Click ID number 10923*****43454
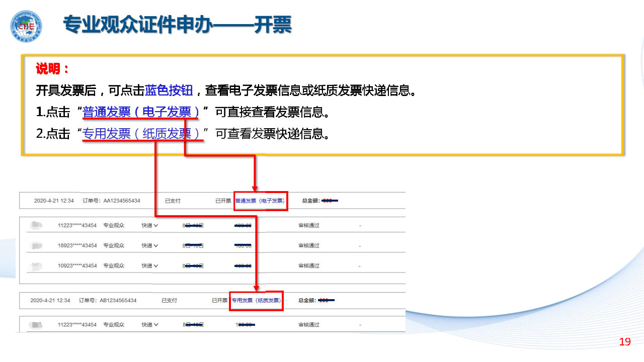The image size is (644, 362). click(x=77, y=265)
